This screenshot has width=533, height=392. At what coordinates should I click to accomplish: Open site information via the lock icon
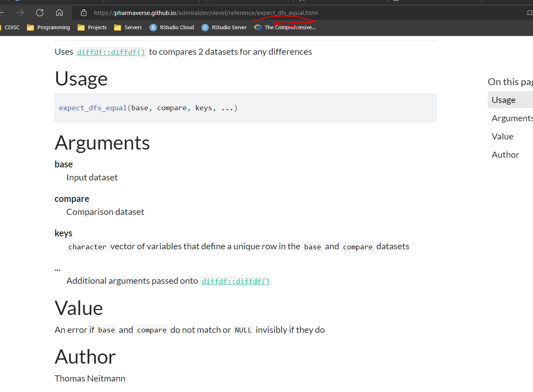[83, 13]
